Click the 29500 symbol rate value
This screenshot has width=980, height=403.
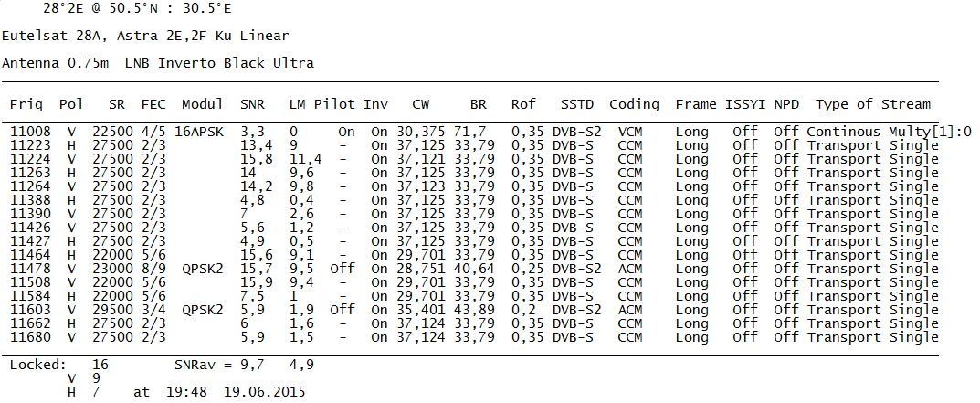tap(112, 310)
